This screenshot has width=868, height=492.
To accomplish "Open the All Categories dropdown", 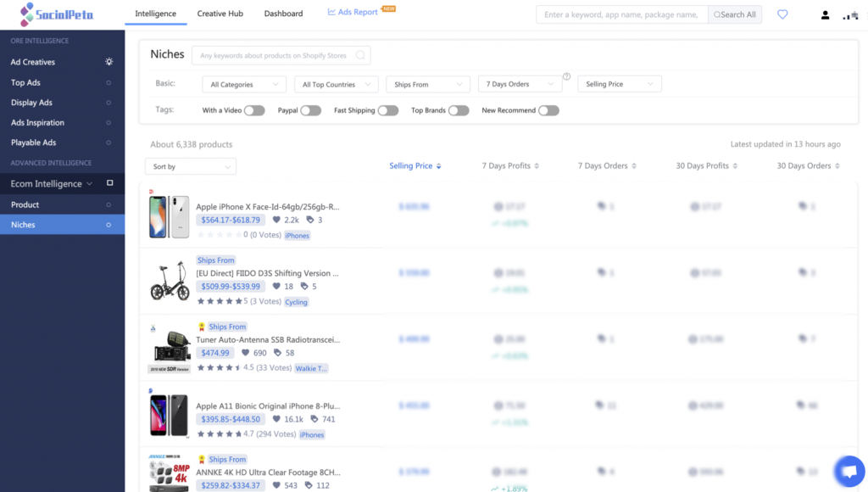I will (x=244, y=84).
